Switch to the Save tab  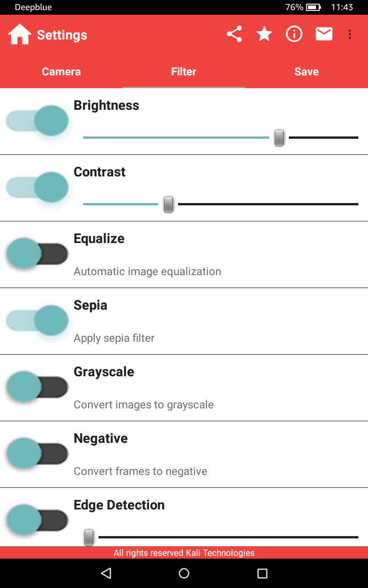[306, 72]
